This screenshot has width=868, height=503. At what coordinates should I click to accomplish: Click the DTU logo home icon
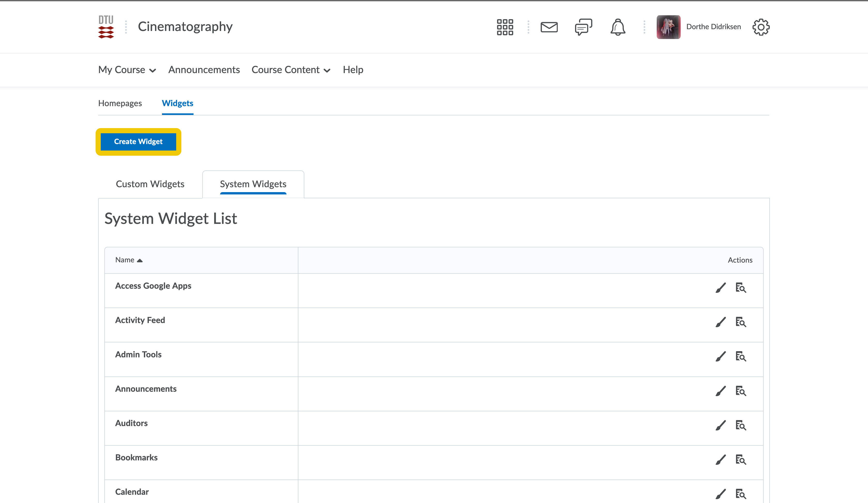pyautogui.click(x=106, y=27)
